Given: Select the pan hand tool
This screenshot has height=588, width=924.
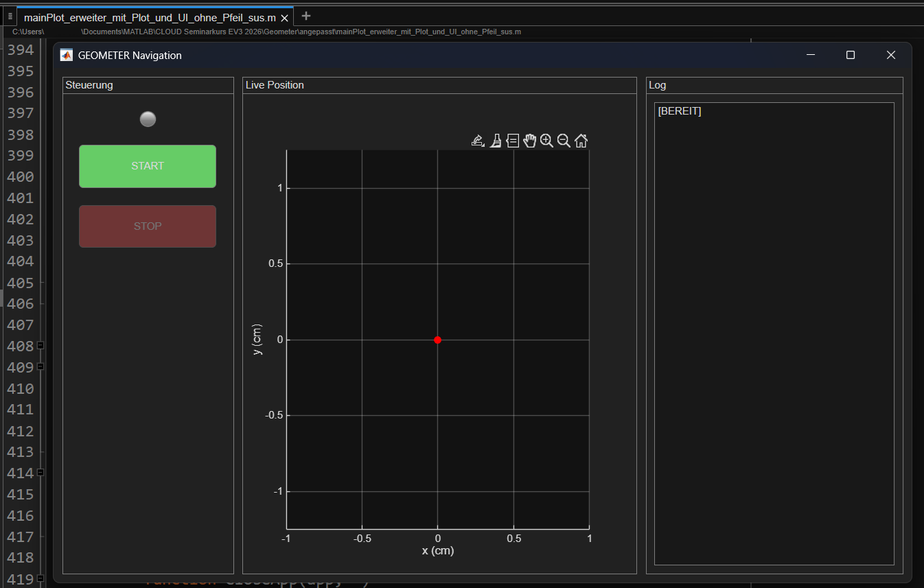Looking at the screenshot, I should 529,141.
